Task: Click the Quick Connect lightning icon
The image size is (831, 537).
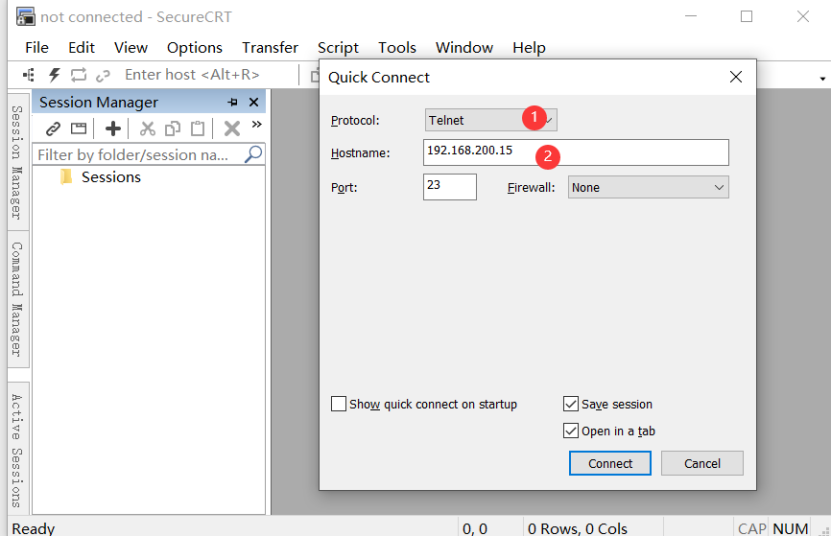Action: [x=54, y=75]
